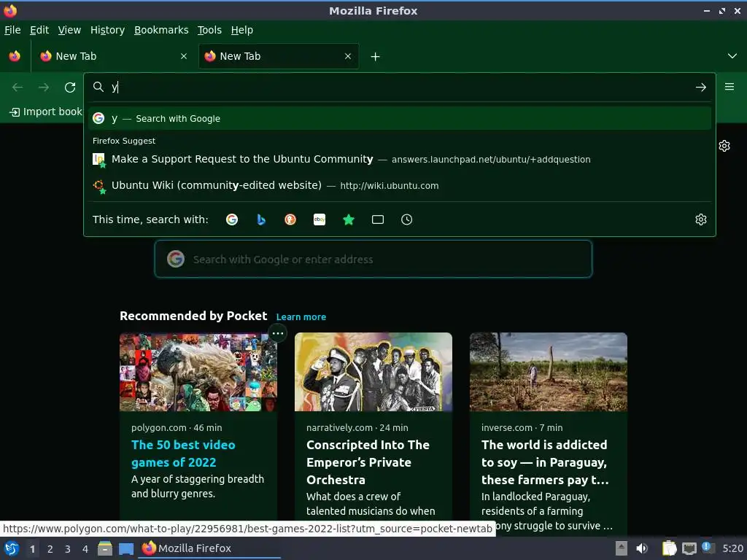Click the new tab page search box
The image size is (747, 560).
pos(373,259)
